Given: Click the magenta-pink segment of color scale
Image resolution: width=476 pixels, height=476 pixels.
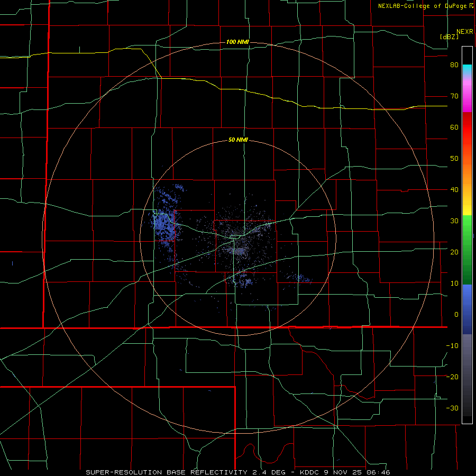Looking at the screenshot, I should pos(467,94).
